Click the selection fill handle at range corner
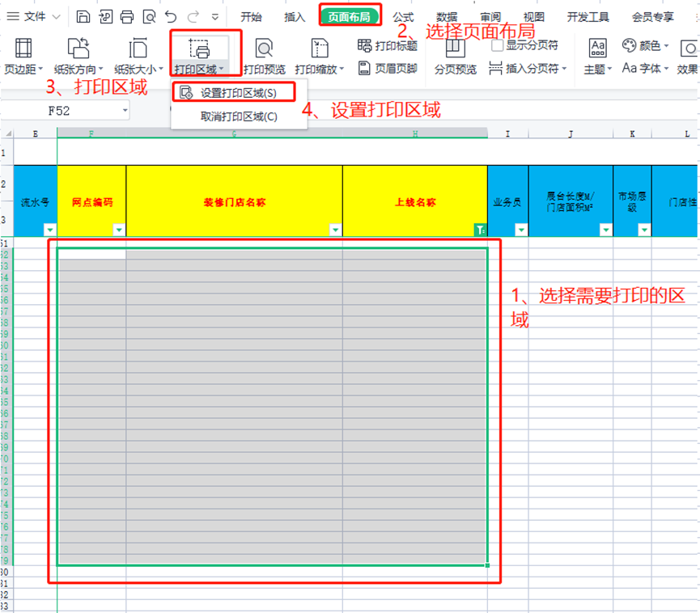700x613 pixels. click(x=487, y=565)
